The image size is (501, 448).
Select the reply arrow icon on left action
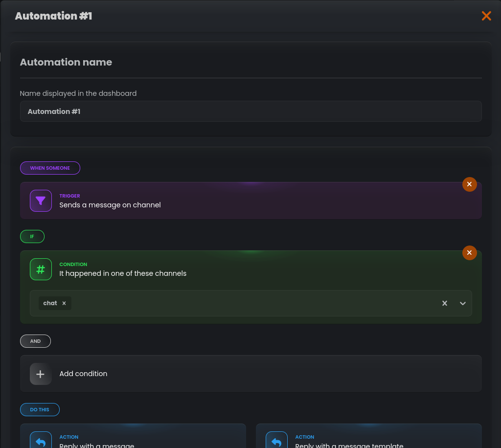[x=41, y=440]
